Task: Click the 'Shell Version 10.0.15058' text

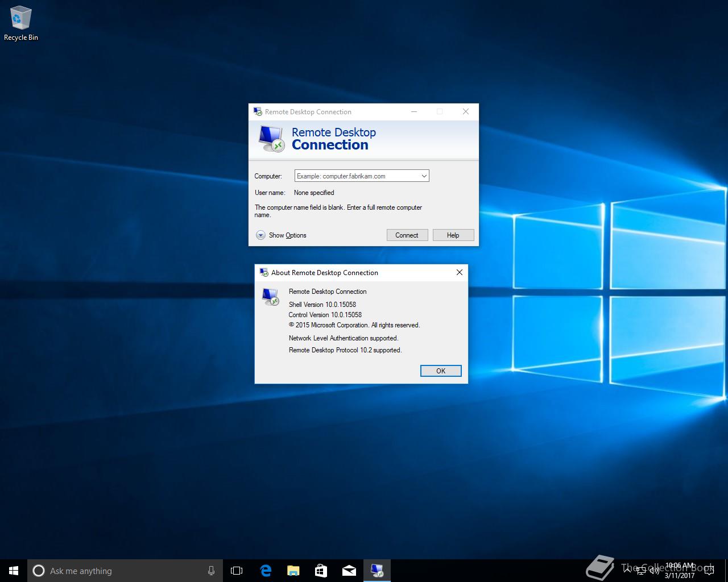Action: point(322,305)
